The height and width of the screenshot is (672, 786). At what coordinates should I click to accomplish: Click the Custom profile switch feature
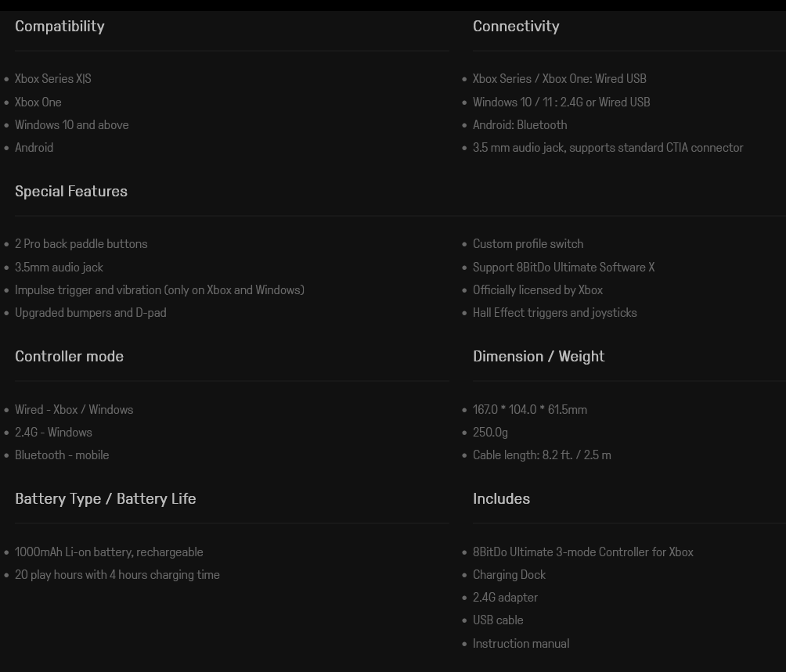[x=528, y=243]
